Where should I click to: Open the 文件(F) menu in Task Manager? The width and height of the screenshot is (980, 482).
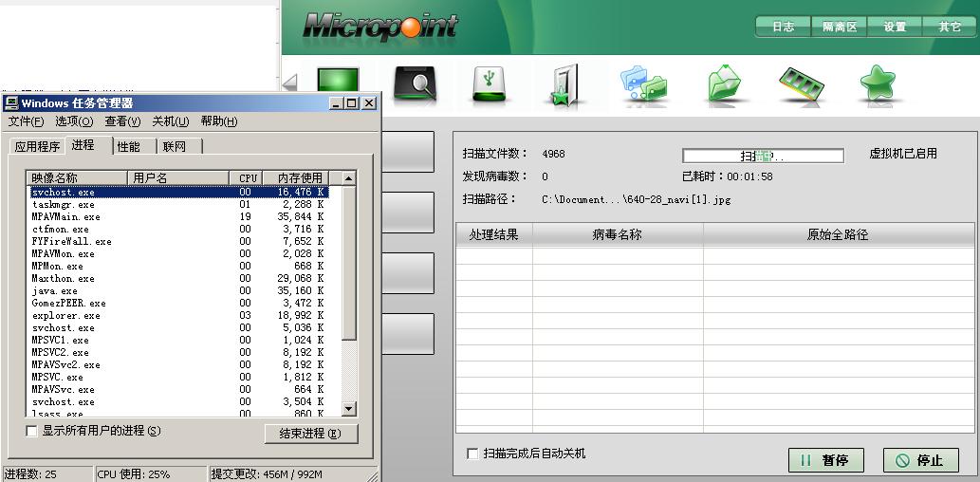[x=26, y=121]
